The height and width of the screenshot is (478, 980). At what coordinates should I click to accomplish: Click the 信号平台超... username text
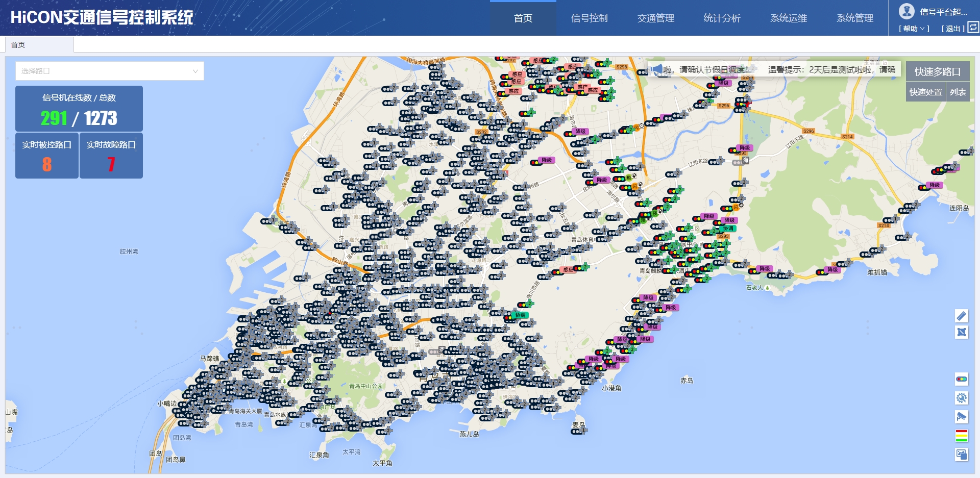943,12
